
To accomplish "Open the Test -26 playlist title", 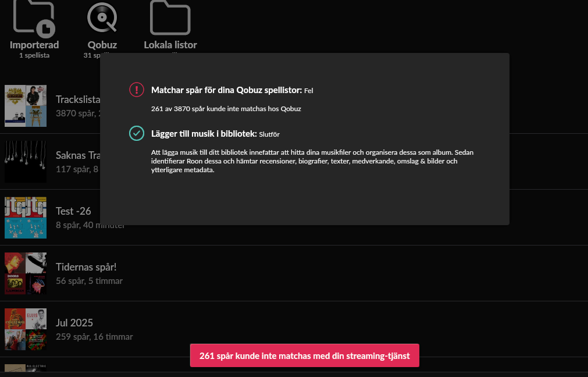I will coord(73,211).
